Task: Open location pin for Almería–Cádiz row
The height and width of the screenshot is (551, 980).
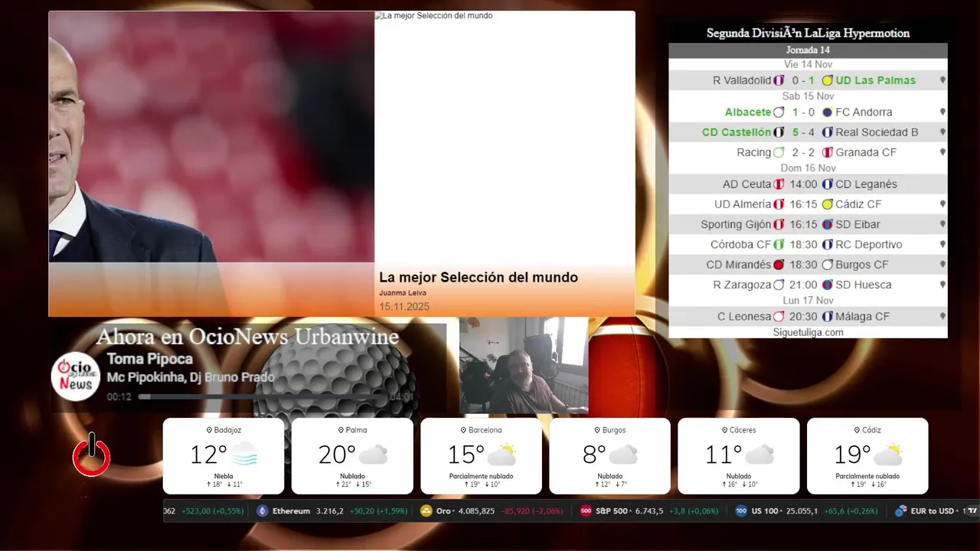Action: pyautogui.click(x=942, y=204)
